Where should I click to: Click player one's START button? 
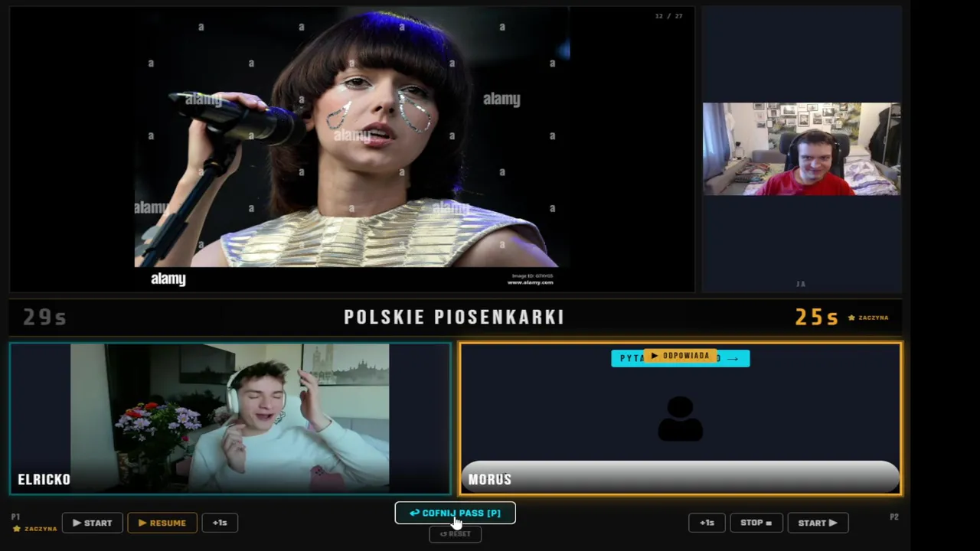tap(92, 523)
